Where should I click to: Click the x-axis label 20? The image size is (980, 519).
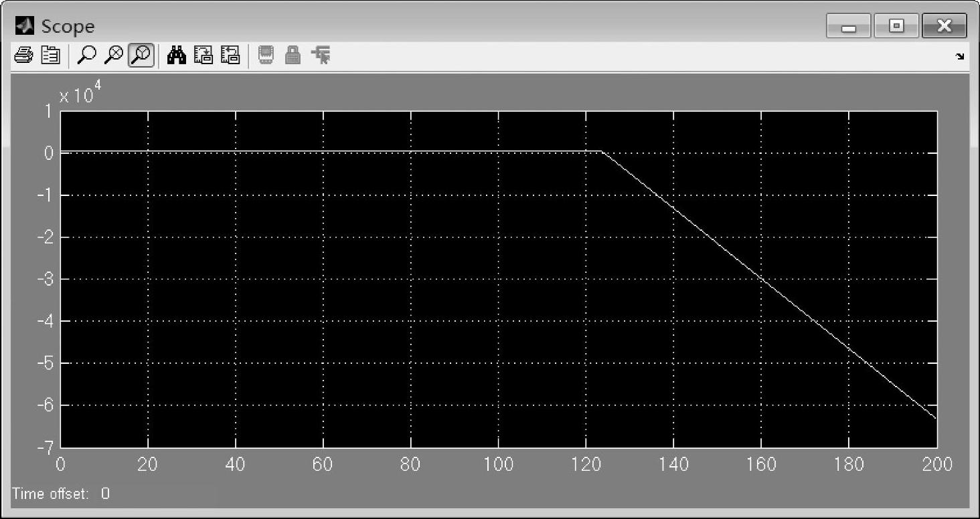[148, 464]
